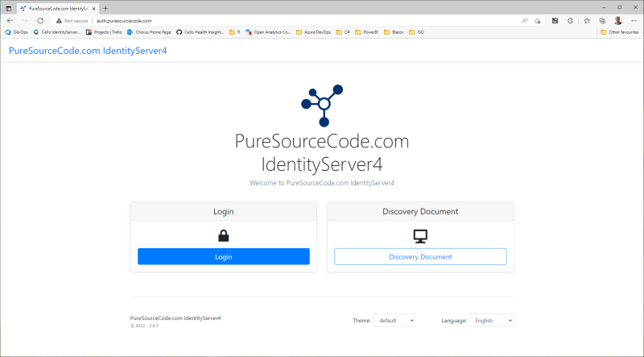Expand the Other favourites folder

[619, 32]
